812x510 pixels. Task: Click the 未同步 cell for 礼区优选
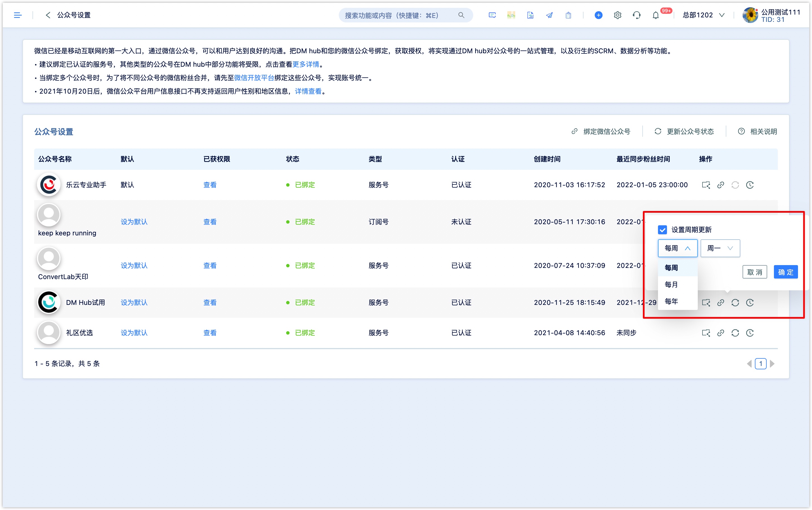[626, 333]
